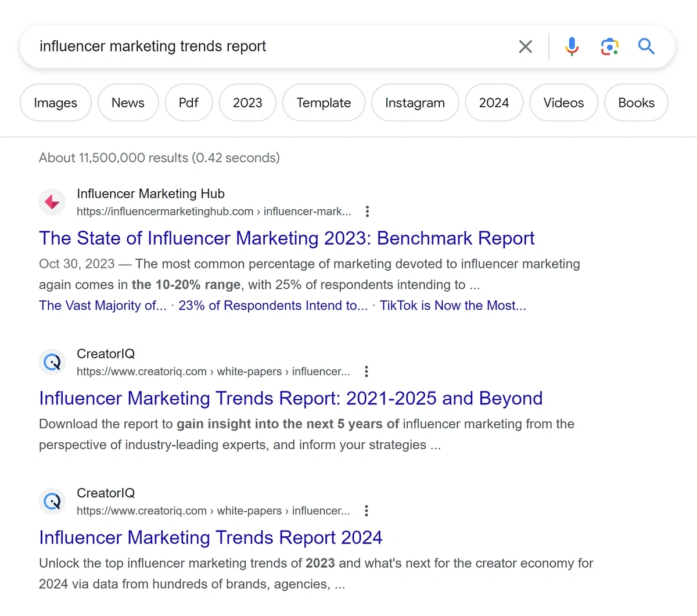The image size is (697, 616).
Task: Open three-dot menu for the 2021-2025 report result
Action: (367, 371)
